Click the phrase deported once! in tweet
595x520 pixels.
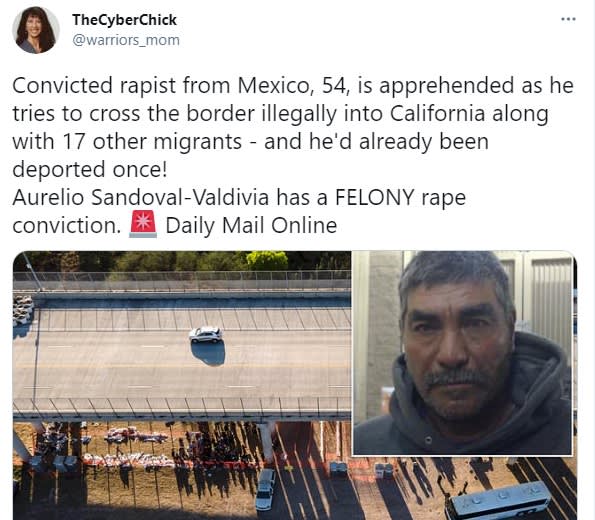[90, 170]
